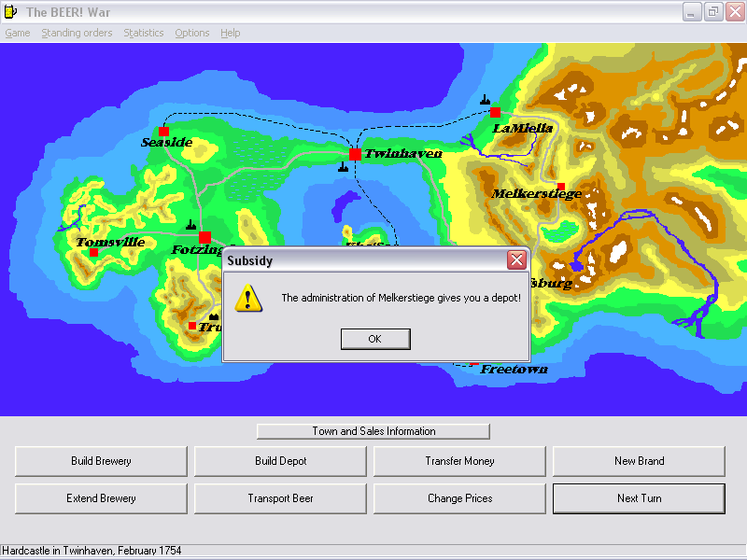Open the Game menu

pyautogui.click(x=18, y=33)
